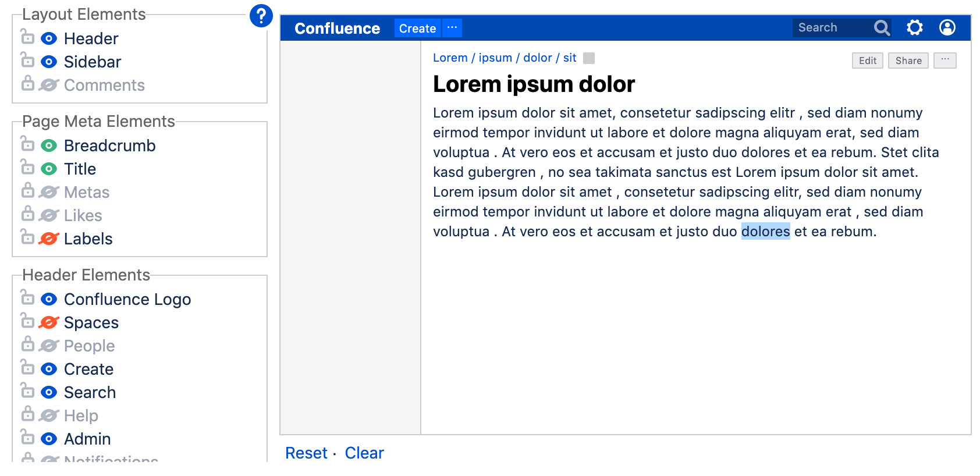Image resolution: width=980 pixels, height=476 pixels.
Task: Open the ipsum breadcrumb link
Action: [495, 58]
